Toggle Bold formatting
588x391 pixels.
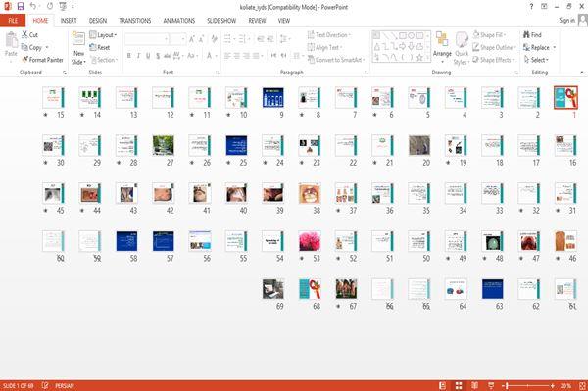pos(129,56)
